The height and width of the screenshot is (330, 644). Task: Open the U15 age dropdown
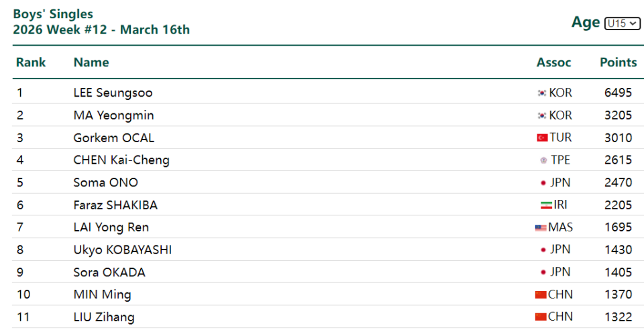(x=623, y=23)
